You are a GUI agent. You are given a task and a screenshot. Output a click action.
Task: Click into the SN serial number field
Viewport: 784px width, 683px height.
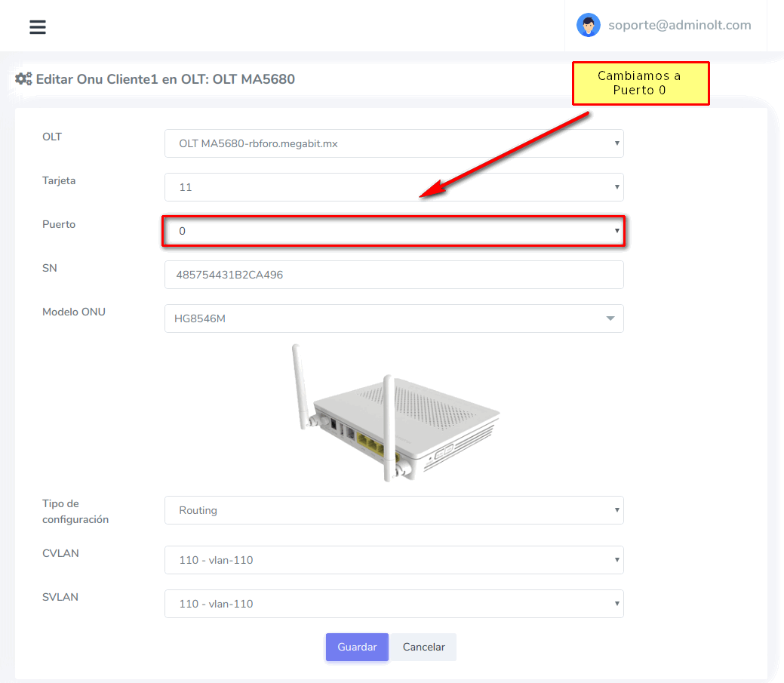[x=393, y=275]
